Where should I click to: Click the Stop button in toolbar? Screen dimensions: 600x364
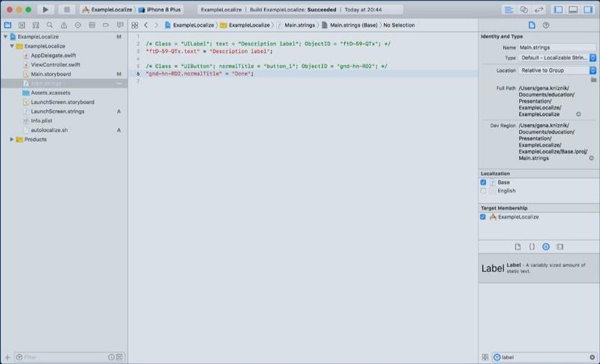[x=66, y=10]
